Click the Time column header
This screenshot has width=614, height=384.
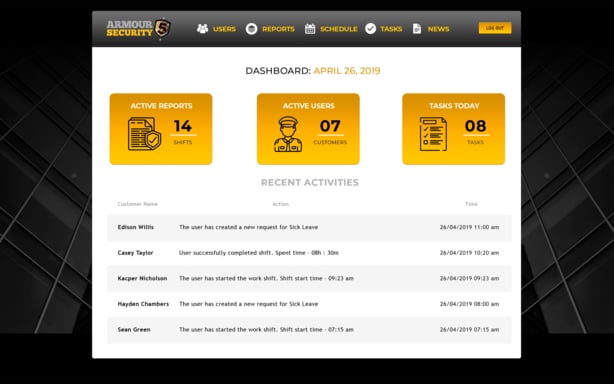tap(471, 204)
